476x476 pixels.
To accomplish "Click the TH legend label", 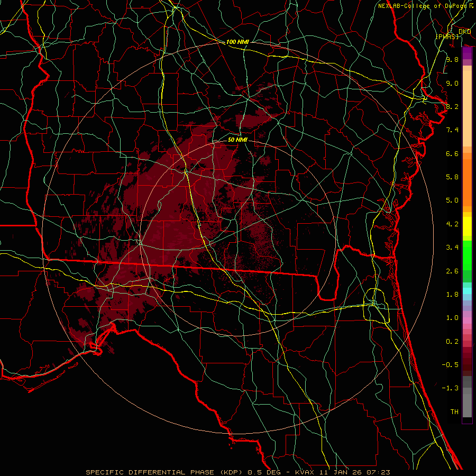I will [x=454, y=412].
